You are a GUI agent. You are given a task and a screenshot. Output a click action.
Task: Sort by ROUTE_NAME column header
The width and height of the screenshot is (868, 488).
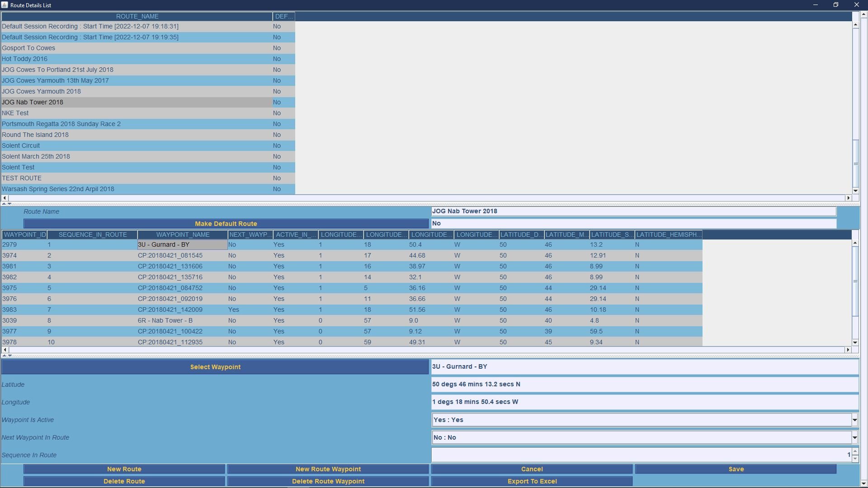[137, 16]
